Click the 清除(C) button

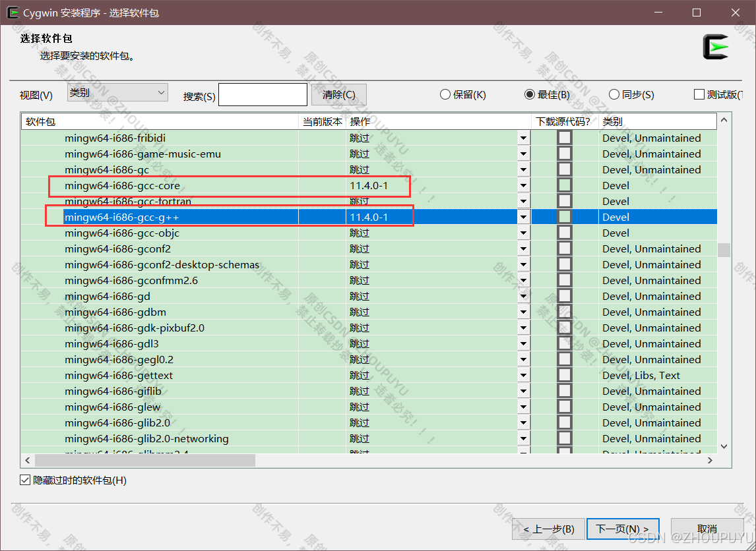point(338,94)
